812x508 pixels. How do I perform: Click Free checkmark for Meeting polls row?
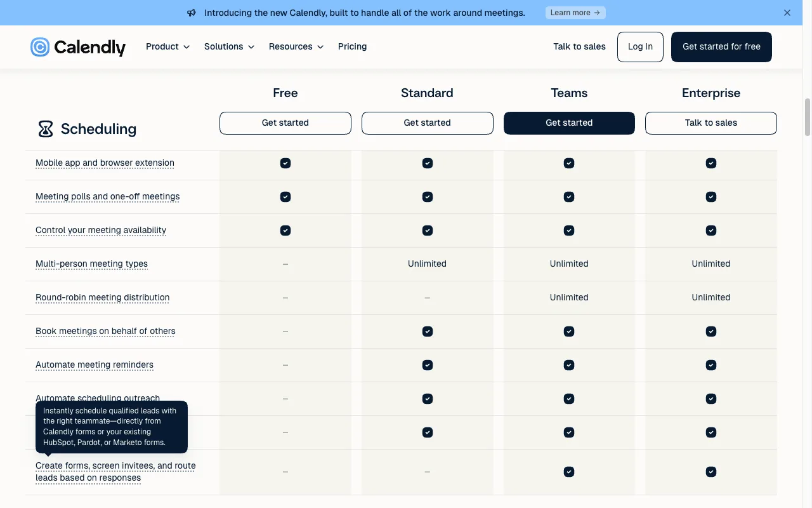click(285, 197)
